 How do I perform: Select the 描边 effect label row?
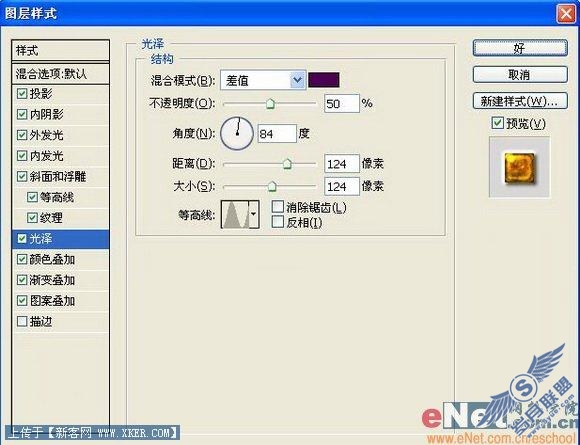(x=61, y=321)
